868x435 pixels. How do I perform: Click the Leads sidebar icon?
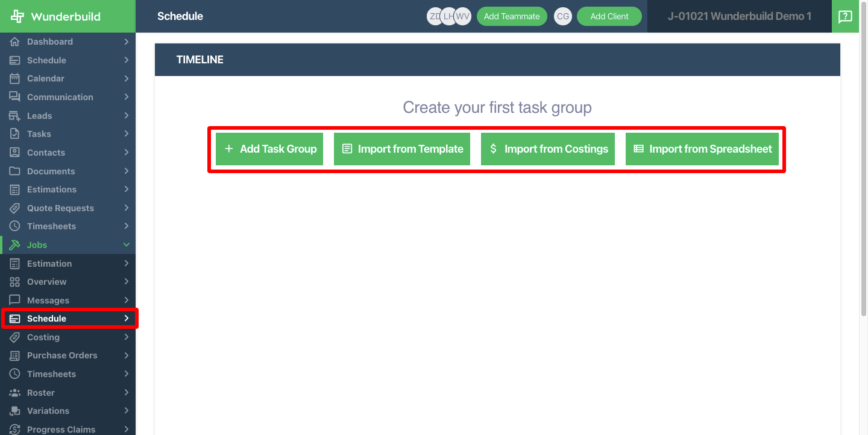coord(15,116)
